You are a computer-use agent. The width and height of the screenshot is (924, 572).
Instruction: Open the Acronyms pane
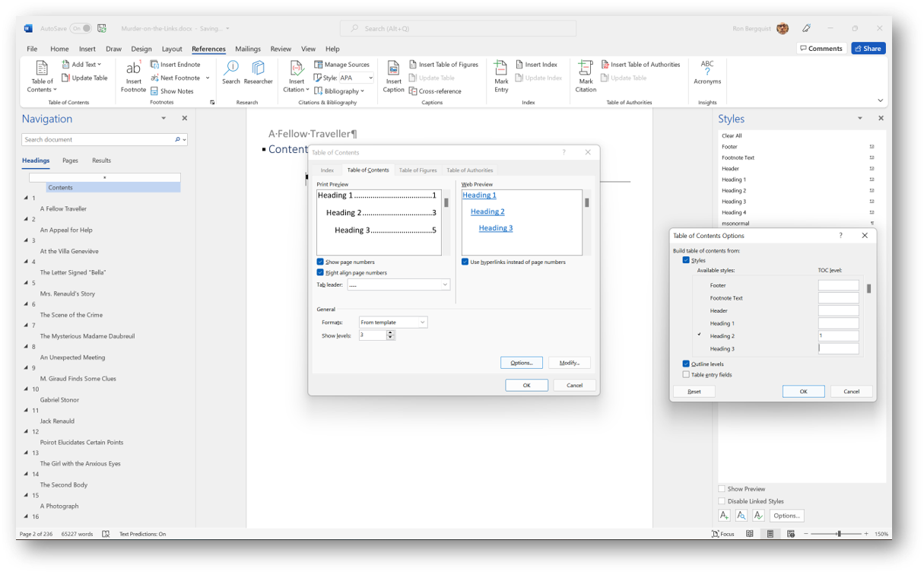tap(707, 75)
